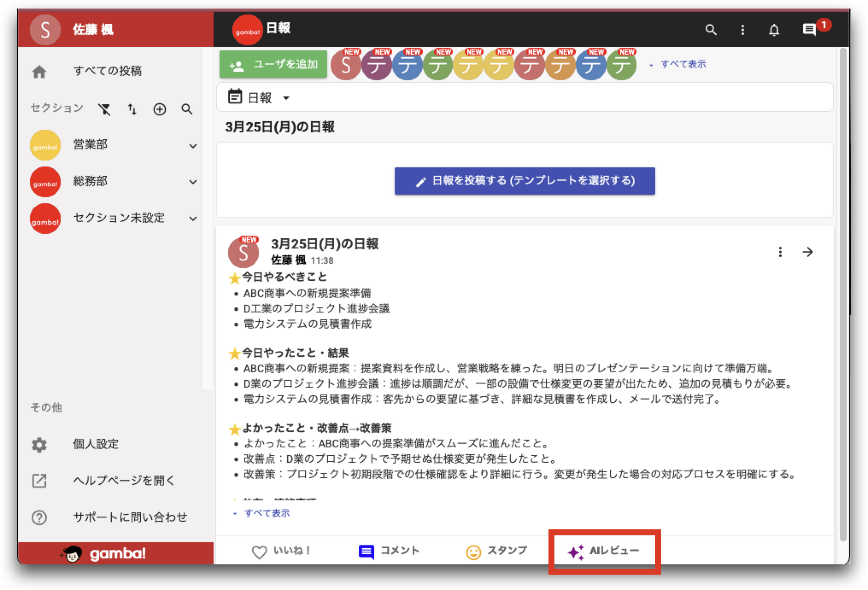Click 日報を投稿する template button
Viewport: 868px width, 590px height.
[x=525, y=181]
